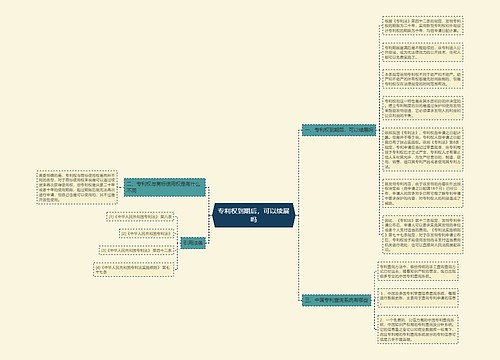Select note starting 就发明专利而言
The height and width of the screenshot is (360, 500).
423,193
